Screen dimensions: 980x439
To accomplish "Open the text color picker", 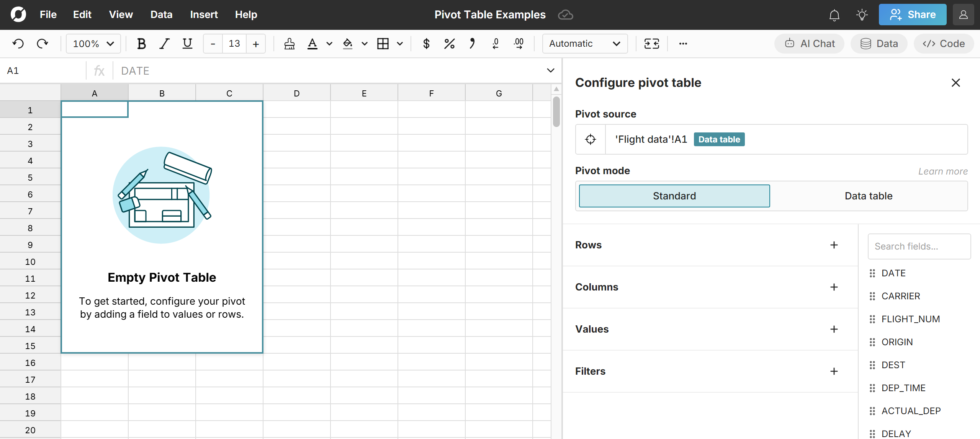I will point(312,44).
